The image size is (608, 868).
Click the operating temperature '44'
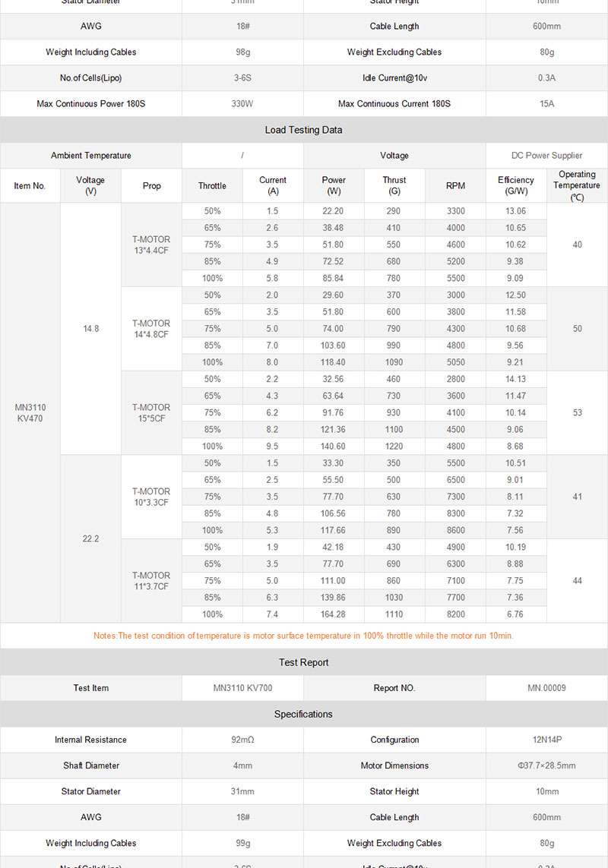(x=577, y=581)
